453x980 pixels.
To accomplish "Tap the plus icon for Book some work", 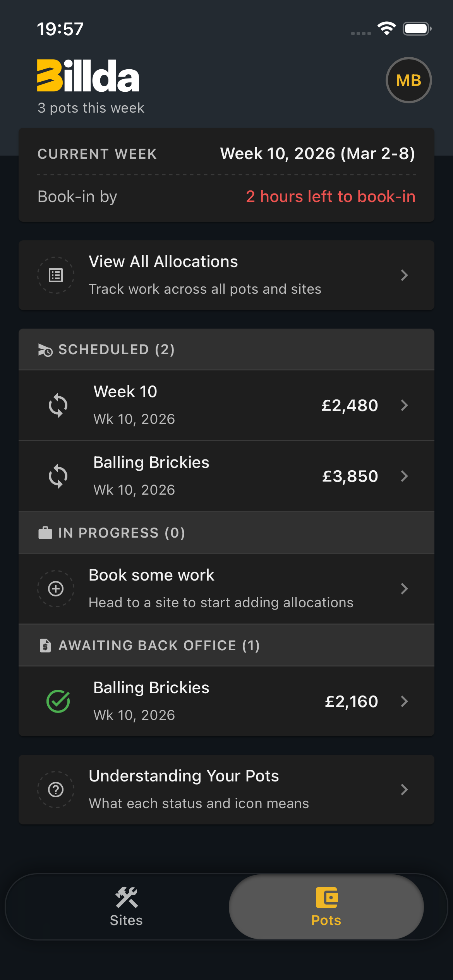I will click(x=56, y=589).
